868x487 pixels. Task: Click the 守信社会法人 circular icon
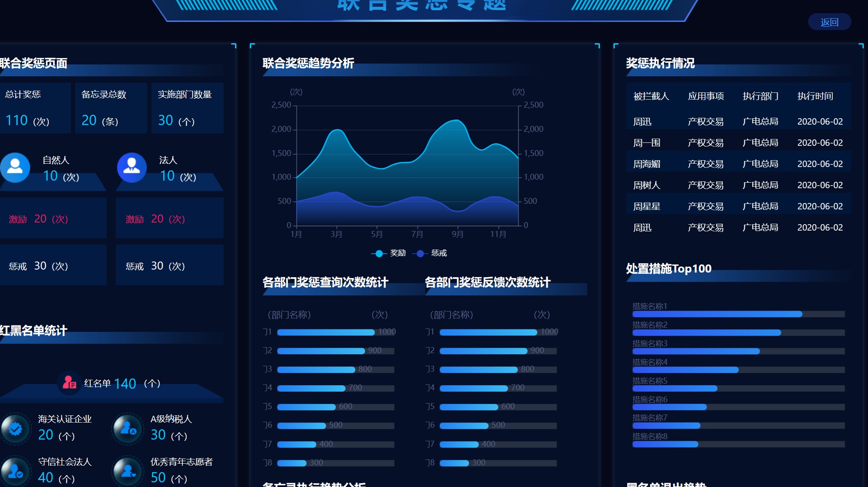tap(15, 471)
